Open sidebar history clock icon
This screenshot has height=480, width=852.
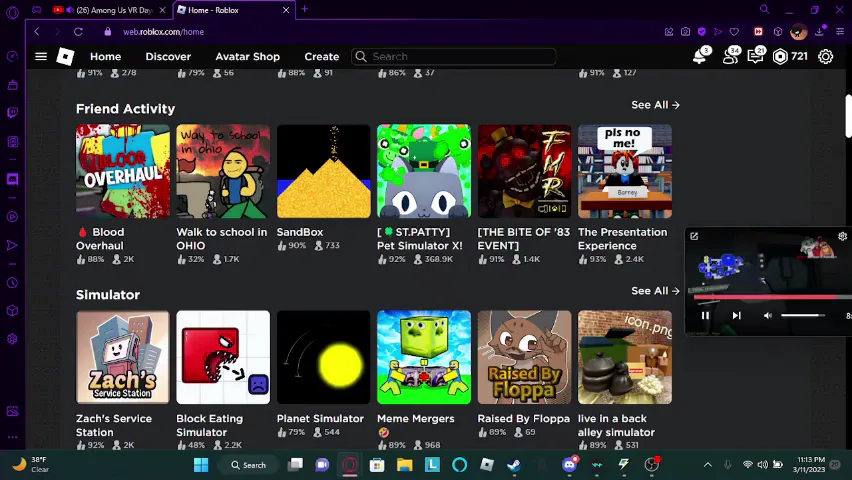12,283
